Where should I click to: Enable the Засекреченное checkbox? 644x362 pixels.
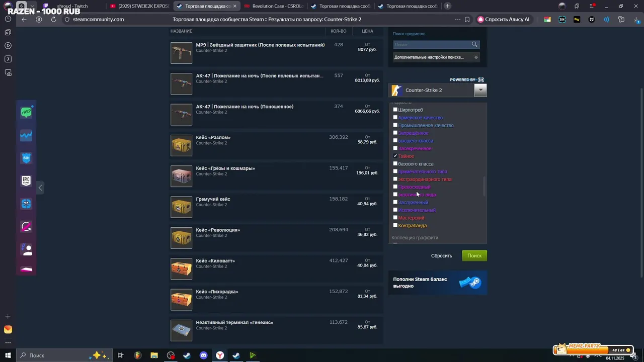(395, 148)
